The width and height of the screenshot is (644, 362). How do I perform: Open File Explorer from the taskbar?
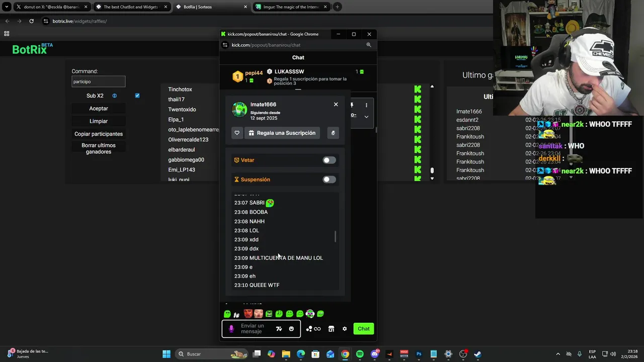pyautogui.click(x=286, y=354)
